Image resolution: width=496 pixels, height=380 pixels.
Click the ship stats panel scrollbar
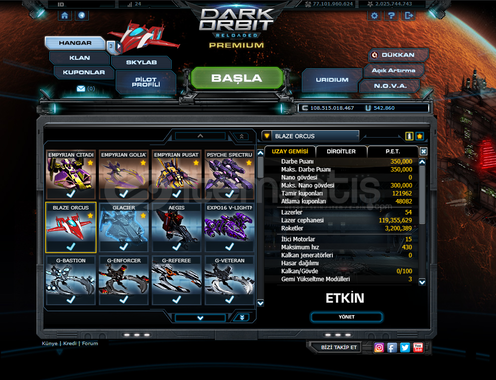[x=422, y=222]
